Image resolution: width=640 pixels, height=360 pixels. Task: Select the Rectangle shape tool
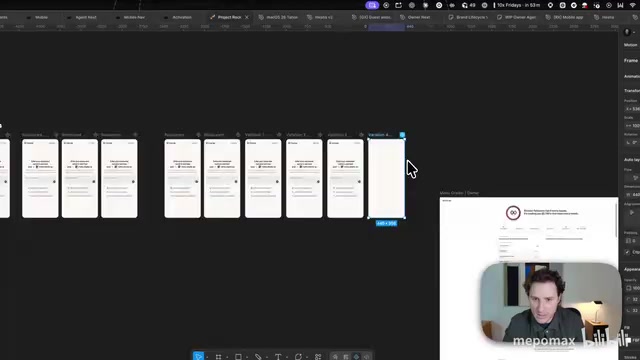(x=238, y=357)
